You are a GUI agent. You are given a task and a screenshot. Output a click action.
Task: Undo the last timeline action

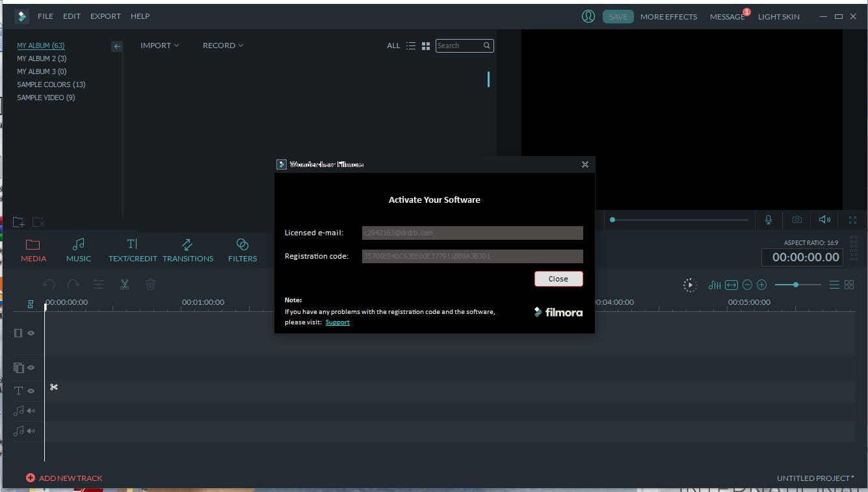(49, 285)
